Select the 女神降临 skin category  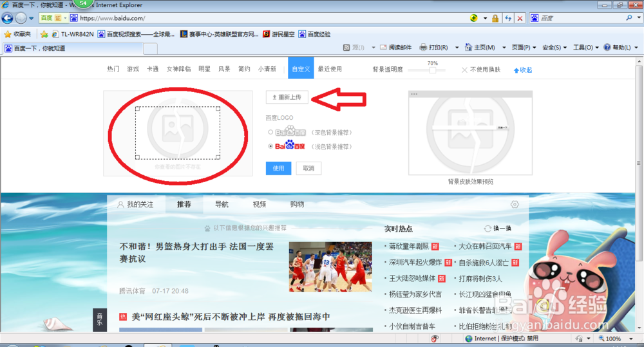click(178, 69)
